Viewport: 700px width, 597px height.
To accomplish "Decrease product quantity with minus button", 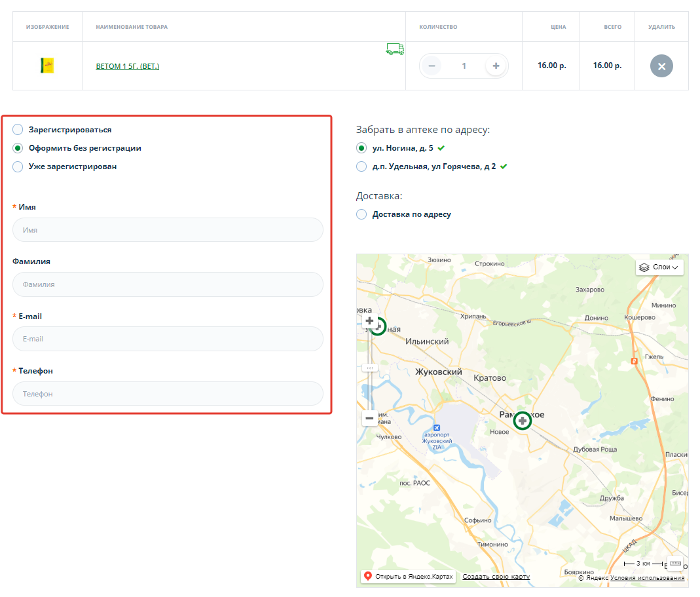I will tap(431, 66).
